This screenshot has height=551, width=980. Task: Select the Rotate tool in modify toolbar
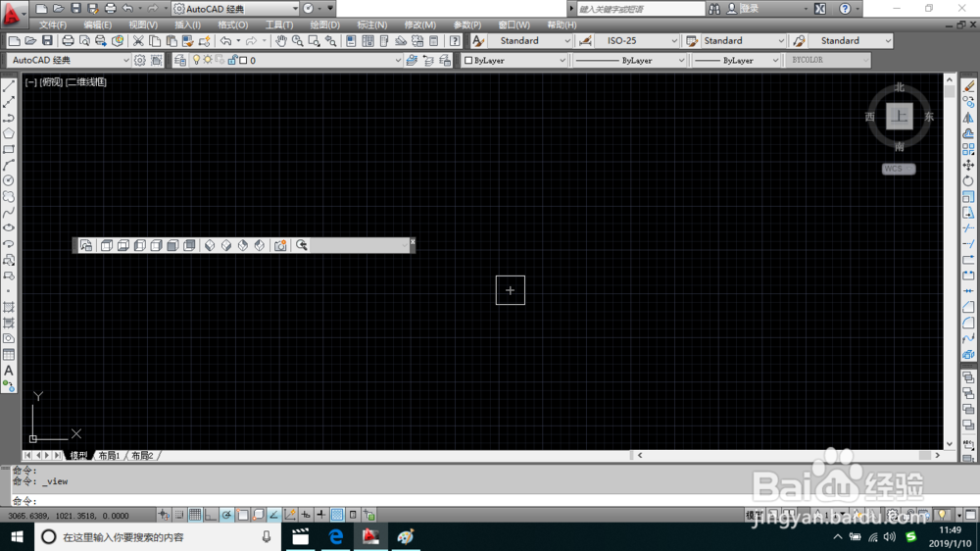(x=968, y=180)
